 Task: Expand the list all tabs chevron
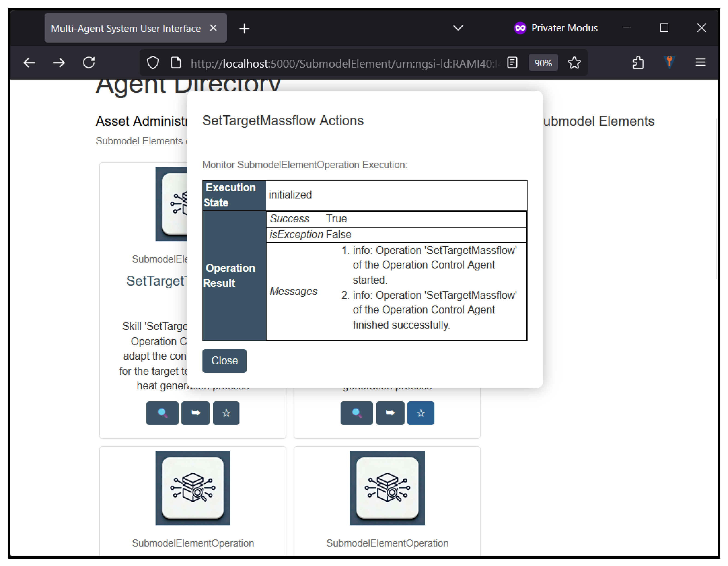point(458,28)
